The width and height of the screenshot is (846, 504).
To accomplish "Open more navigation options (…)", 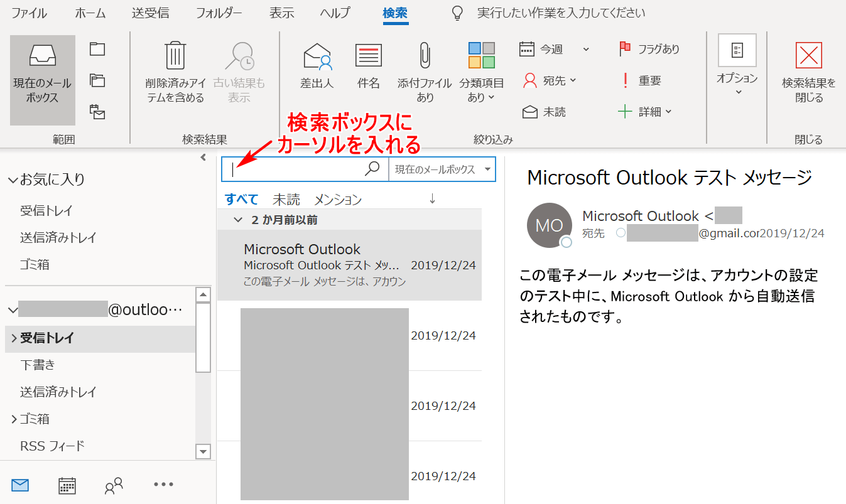I will coord(163,485).
